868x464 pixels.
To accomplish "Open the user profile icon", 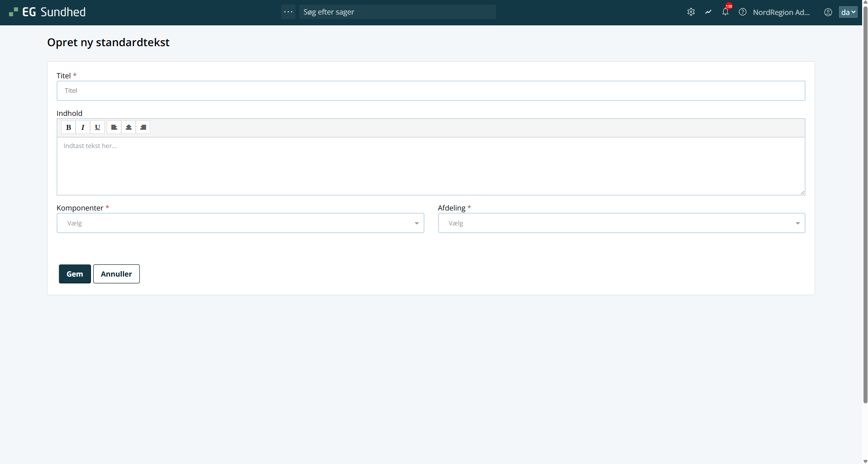I will coord(828,12).
